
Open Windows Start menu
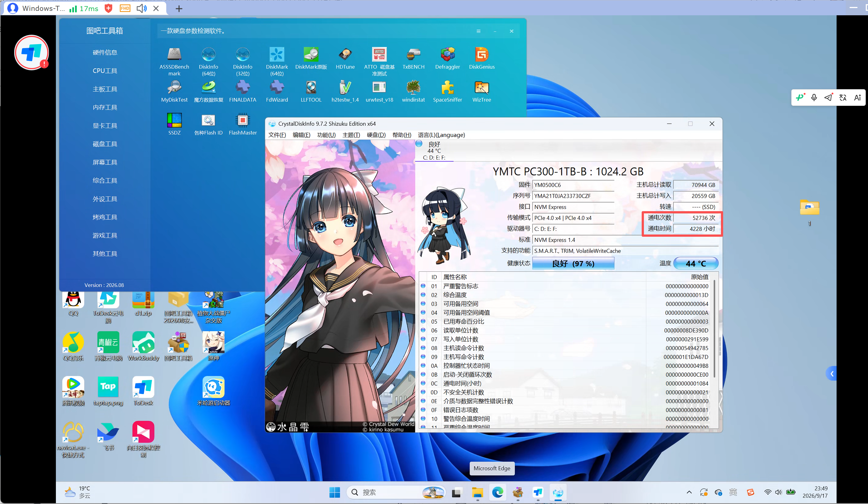pos(334,492)
